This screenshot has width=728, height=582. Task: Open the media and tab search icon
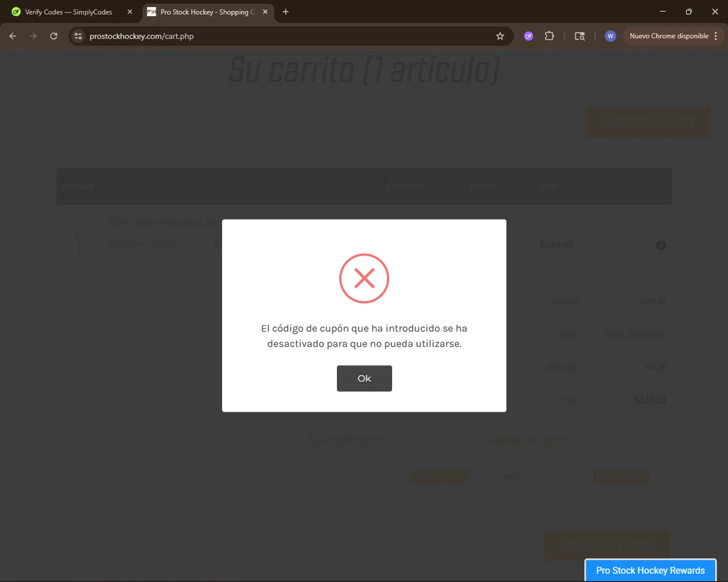tap(579, 36)
